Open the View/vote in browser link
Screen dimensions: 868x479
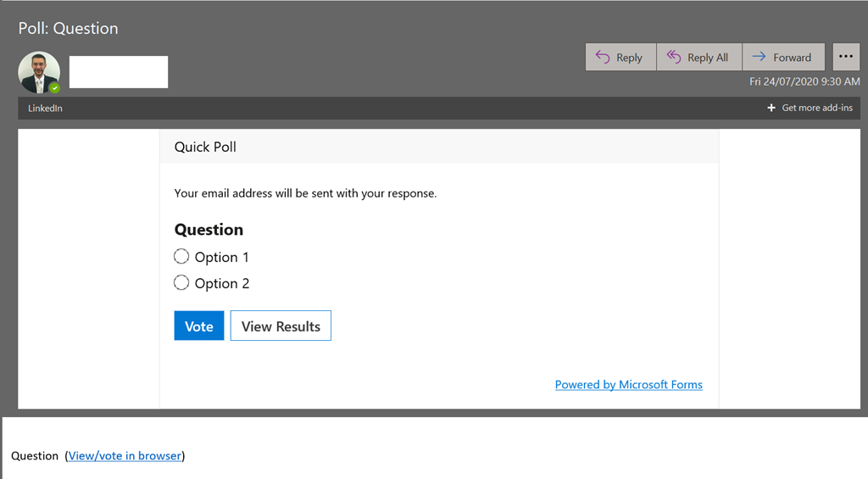tap(125, 456)
